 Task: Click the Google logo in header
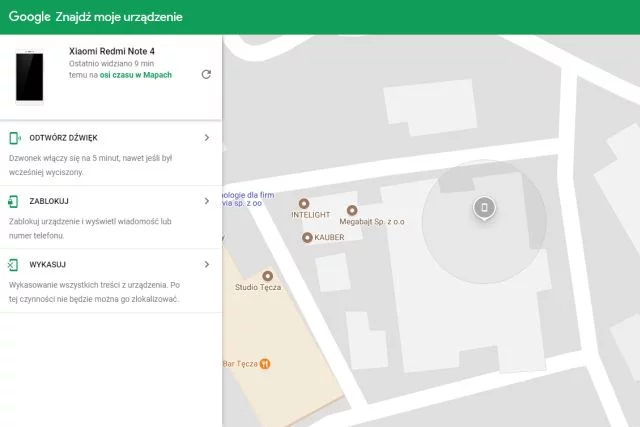(x=29, y=17)
